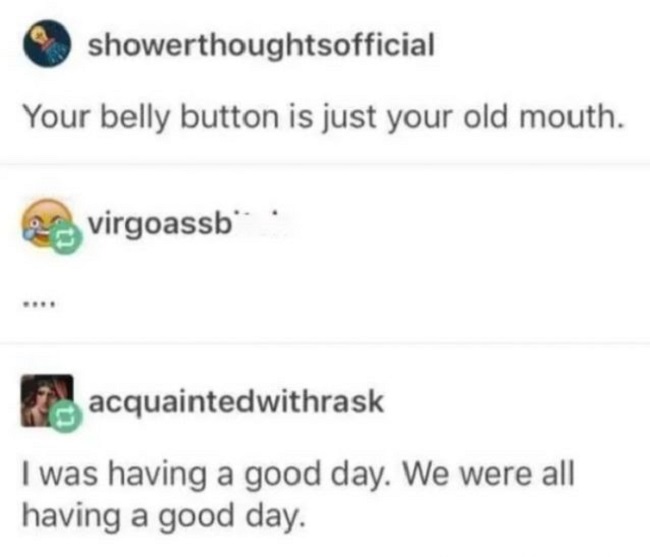Click the word 'mouth.' in the first post
This screenshot has width=650, height=557.
point(571,116)
